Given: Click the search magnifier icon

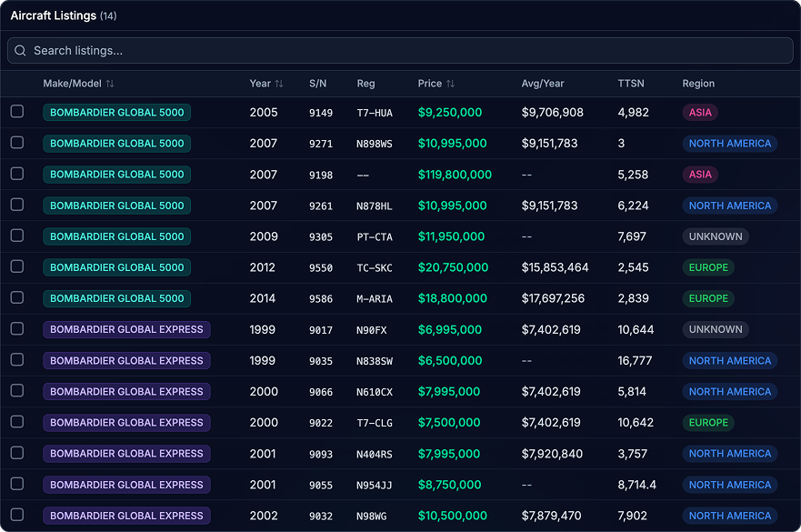Looking at the screenshot, I should pyautogui.click(x=21, y=51).
